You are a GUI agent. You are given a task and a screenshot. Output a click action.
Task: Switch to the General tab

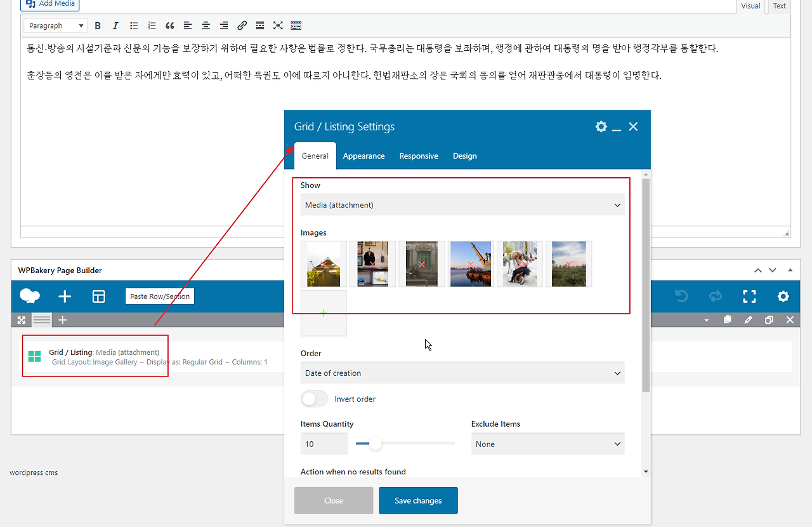(x=315, y=156)
